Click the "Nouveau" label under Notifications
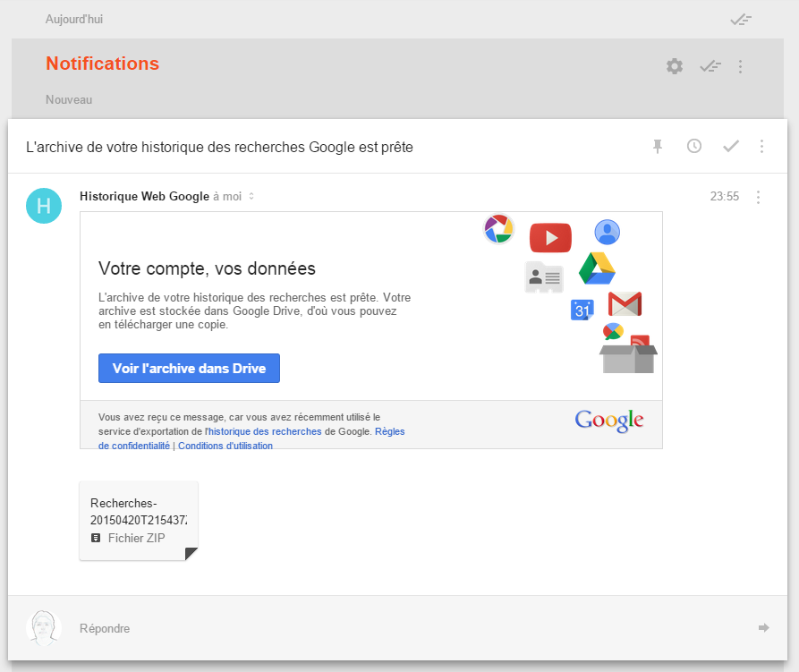 click(x=69, y=100)
